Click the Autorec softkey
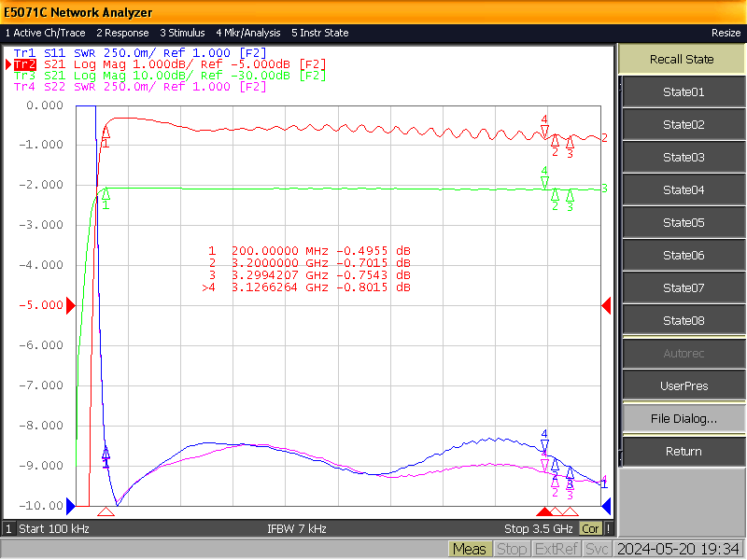Screen dimensions: 747x560 [684, 354]
